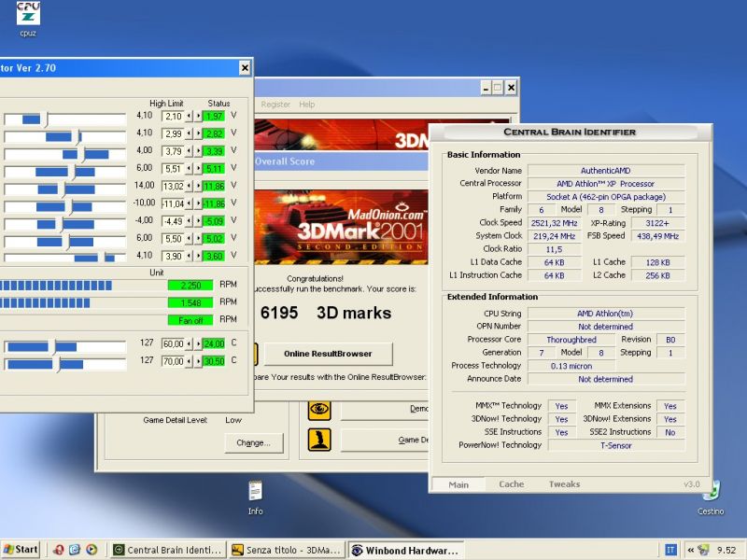This screenshot has height=560, width=747.
Task: Decrease the 13,02 high limit with left arrow
Action: (190, 186)
